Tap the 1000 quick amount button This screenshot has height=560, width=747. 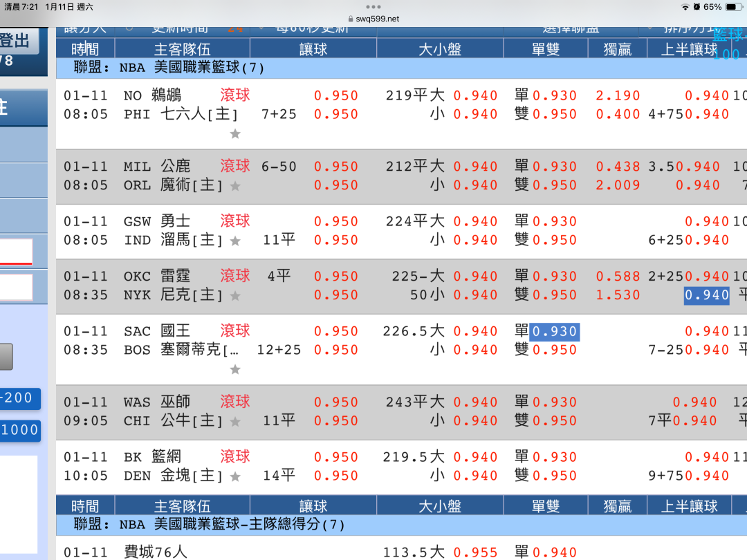coord(20,431)
